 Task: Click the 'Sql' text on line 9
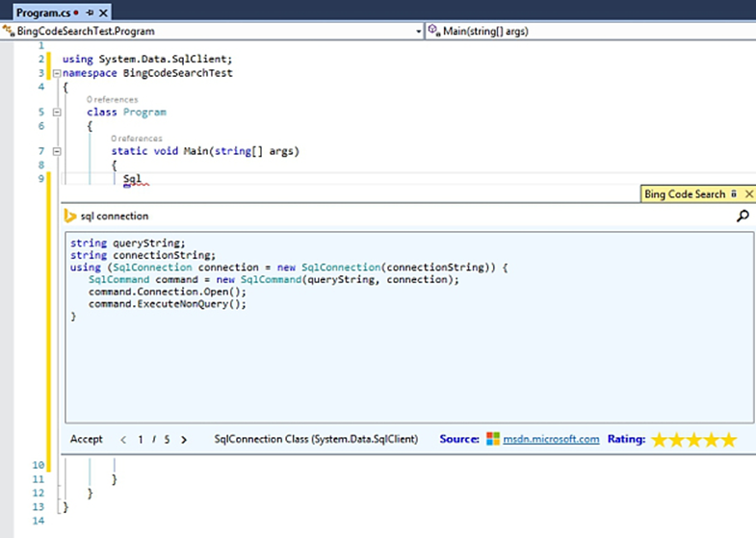tap(132, 179)
